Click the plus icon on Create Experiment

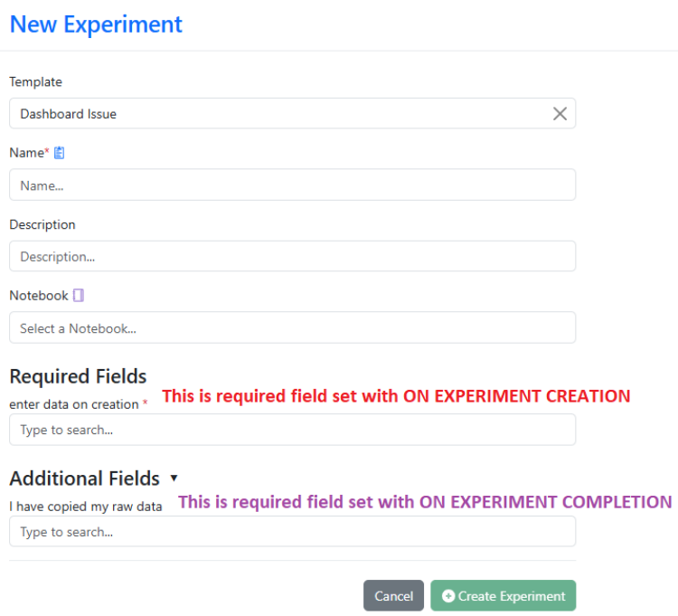tap(448, 596)
